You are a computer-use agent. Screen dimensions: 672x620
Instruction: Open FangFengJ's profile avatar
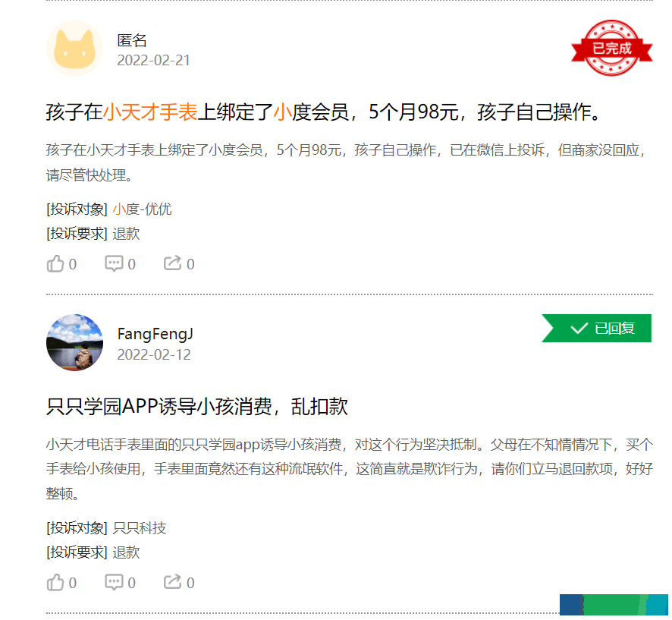[74, 342]
